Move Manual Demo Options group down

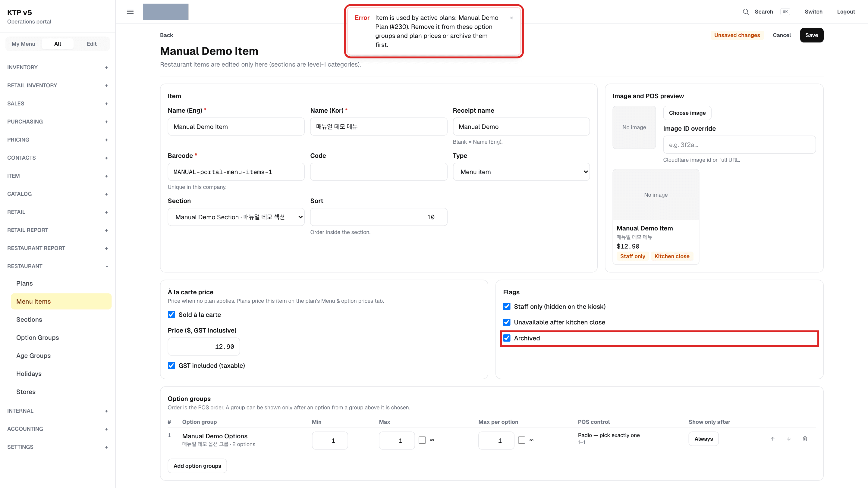(789, 439)
